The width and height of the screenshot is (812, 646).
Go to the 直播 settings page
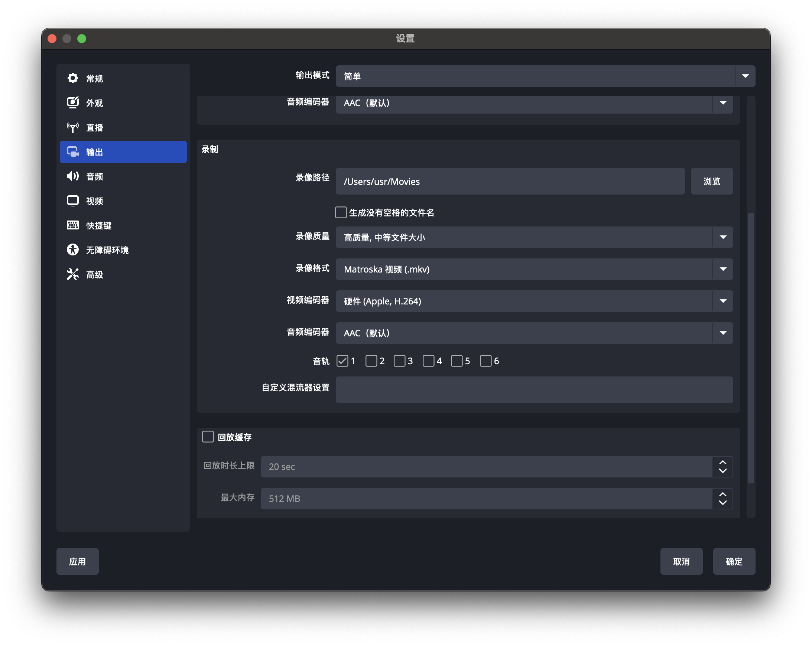tap(123, 127)
